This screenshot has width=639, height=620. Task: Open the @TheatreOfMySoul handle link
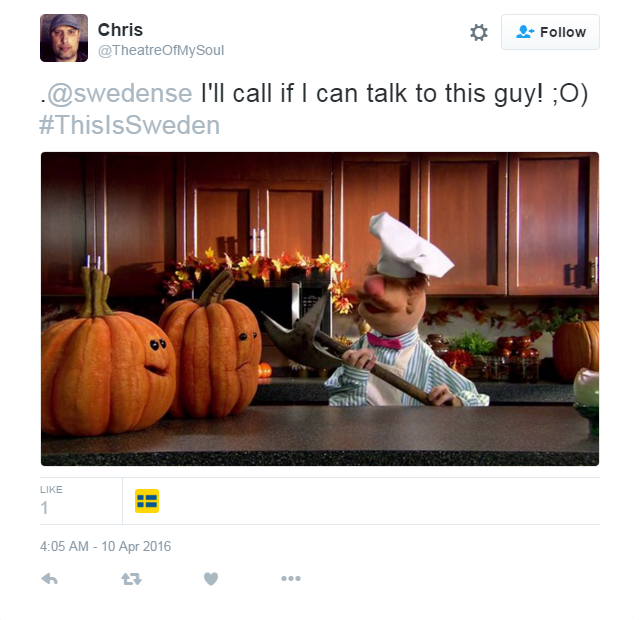[x=161, y=50]
